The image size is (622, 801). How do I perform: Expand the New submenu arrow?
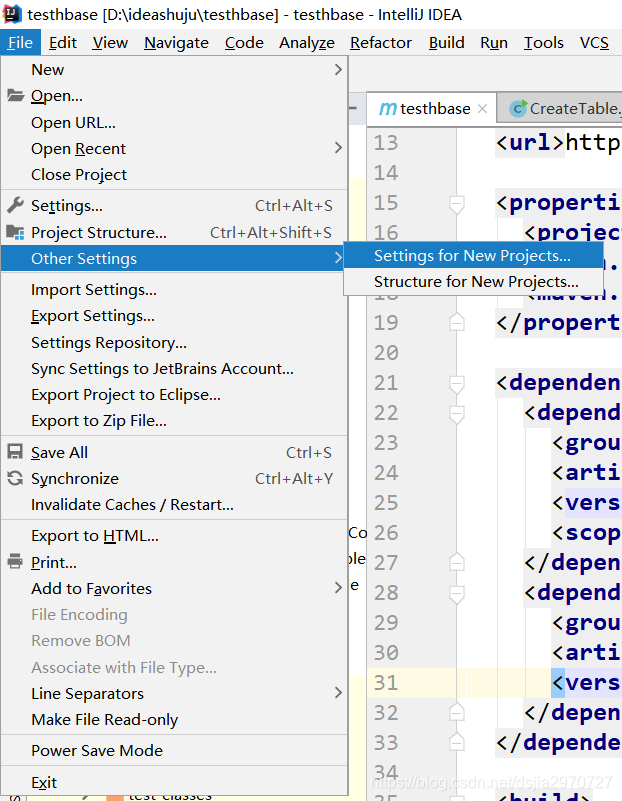[338, 69]
